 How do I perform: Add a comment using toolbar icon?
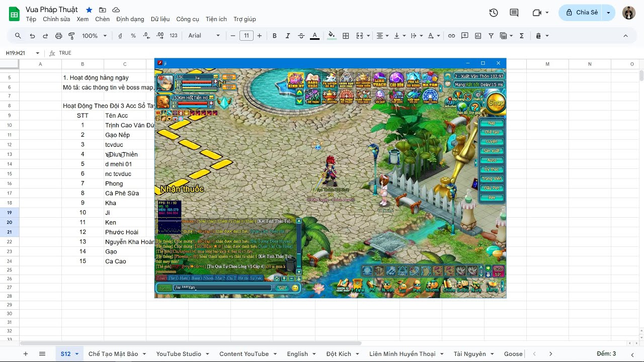coord(464,36)
